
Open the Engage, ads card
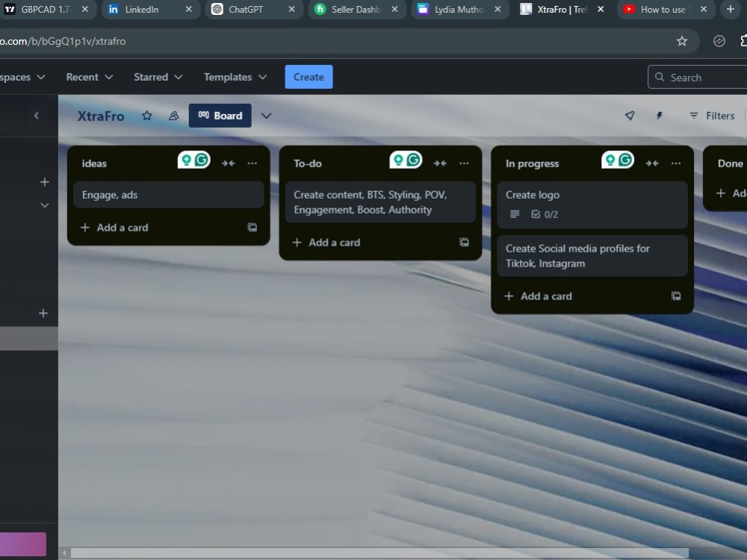click(169, 195)
